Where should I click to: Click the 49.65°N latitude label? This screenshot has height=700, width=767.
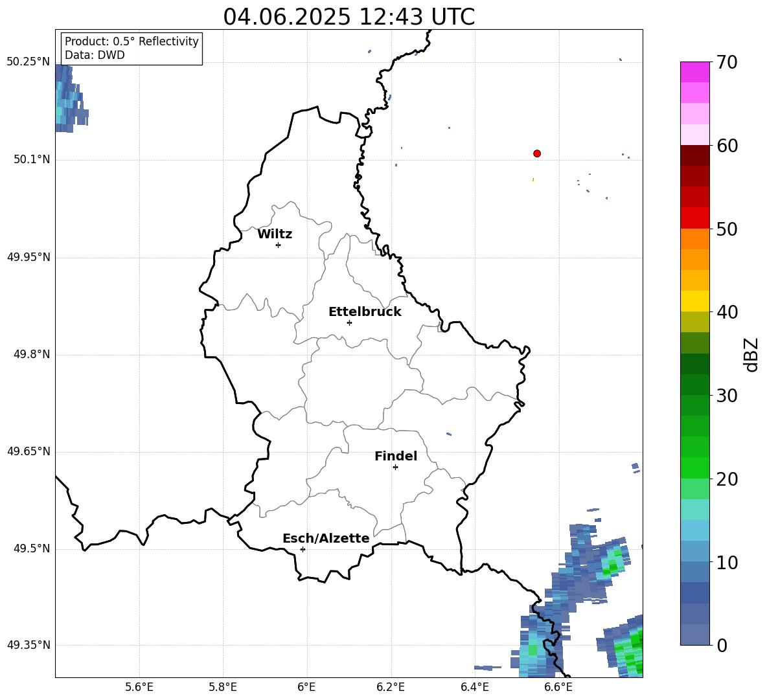point(29,451)
